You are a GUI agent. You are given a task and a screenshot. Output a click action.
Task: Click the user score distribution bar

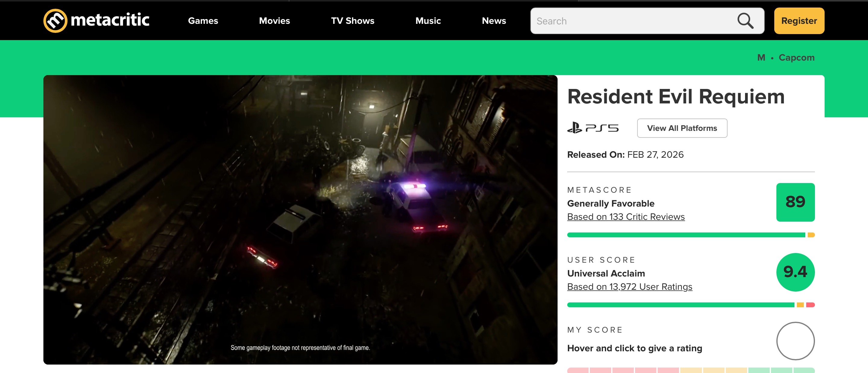pos(681,305)
